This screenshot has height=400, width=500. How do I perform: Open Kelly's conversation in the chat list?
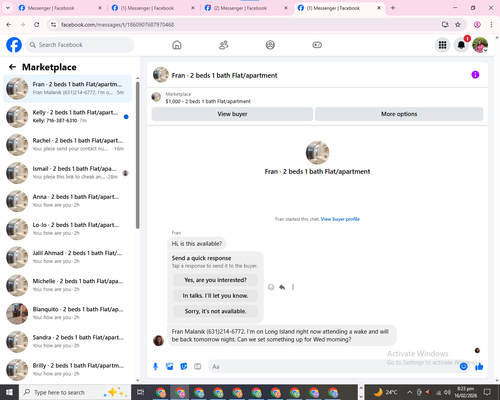tap(67, 116)
